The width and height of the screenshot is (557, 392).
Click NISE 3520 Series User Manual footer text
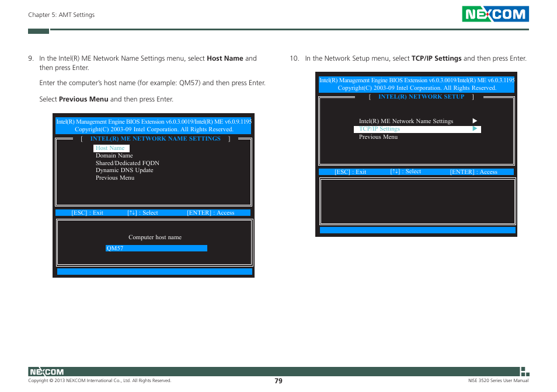coord(498,380)
